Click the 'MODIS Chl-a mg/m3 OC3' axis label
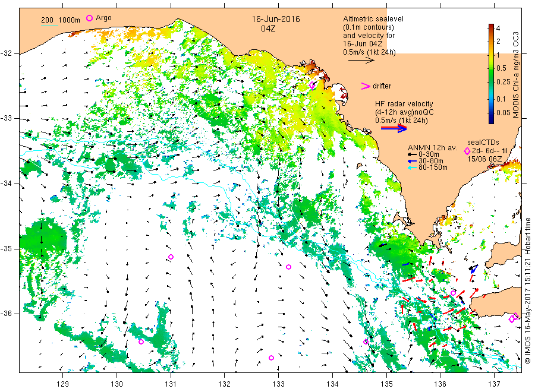 point(515,75)
